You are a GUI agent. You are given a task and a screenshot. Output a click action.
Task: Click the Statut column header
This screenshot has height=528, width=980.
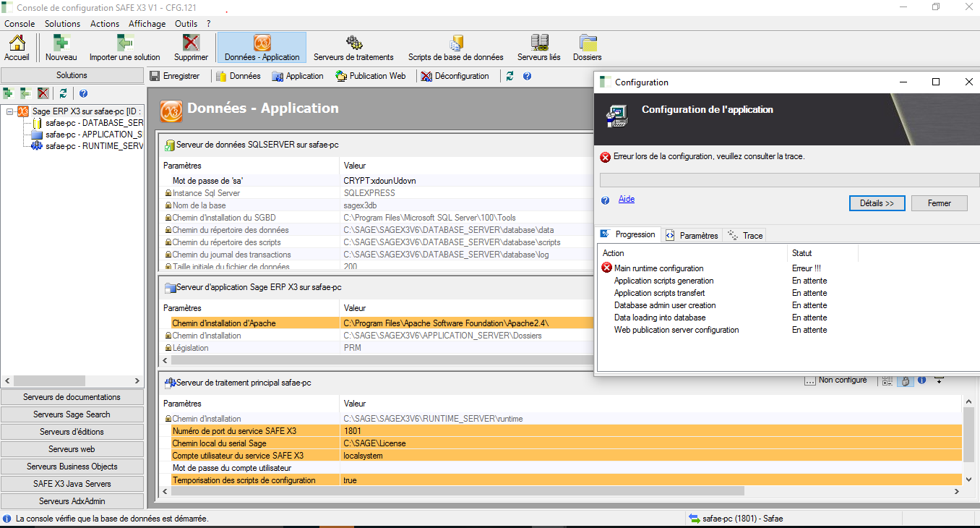click(822, 253)
